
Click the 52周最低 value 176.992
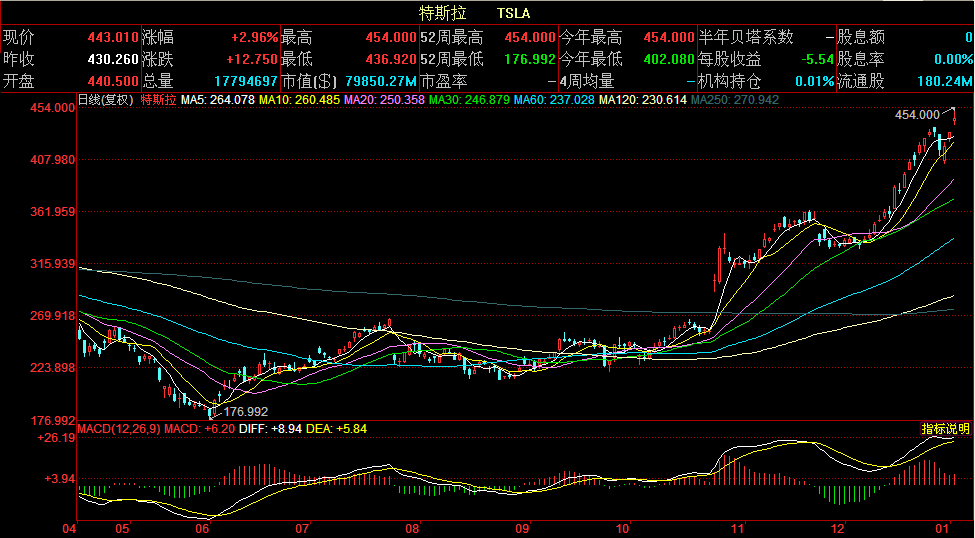click(x=530, y=60)
